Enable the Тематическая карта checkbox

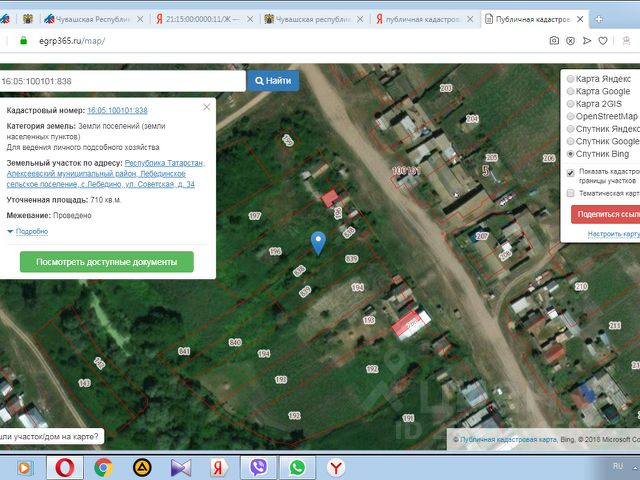(x=571, y=193)
